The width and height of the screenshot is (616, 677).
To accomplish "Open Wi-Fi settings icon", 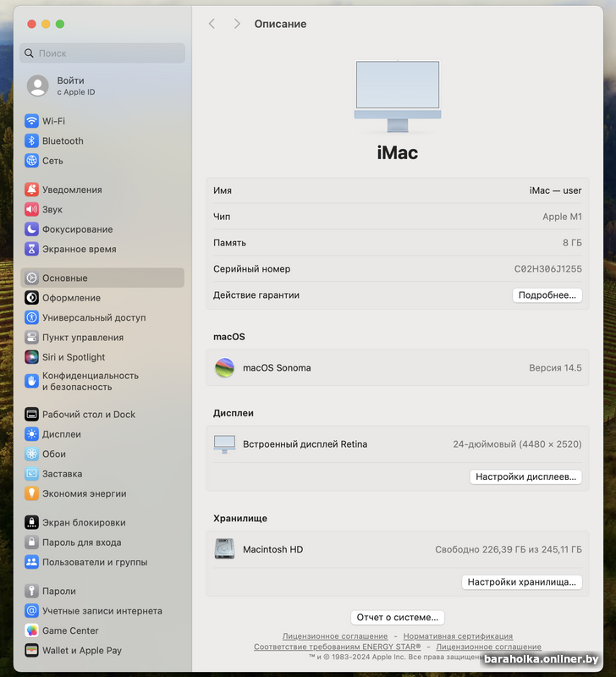I will [x=31, y=121].
